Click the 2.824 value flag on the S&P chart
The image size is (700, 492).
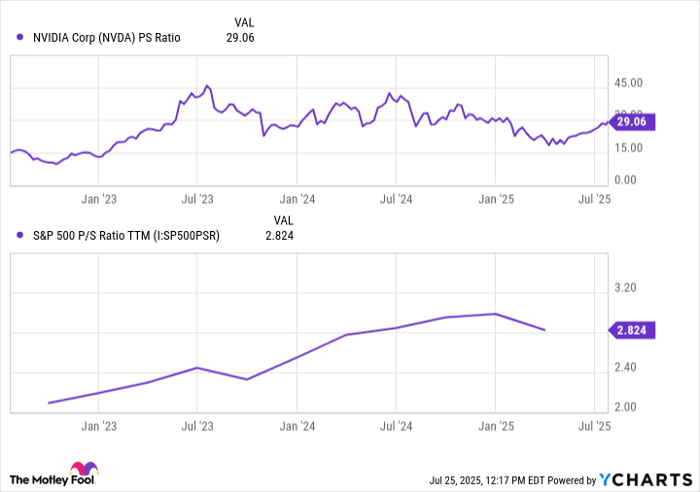coord(633,330)
